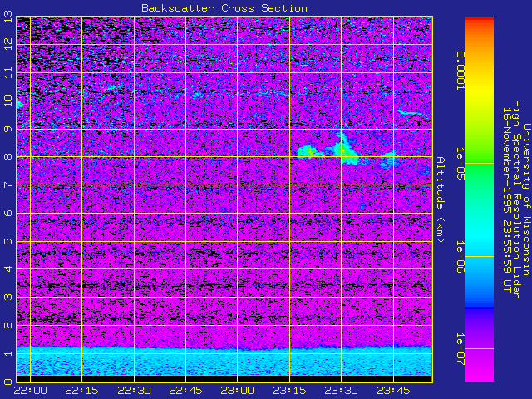Click the 1e-07 colorbar label
Viewport: 532px width, 399px height.
(x=460, y=349)
